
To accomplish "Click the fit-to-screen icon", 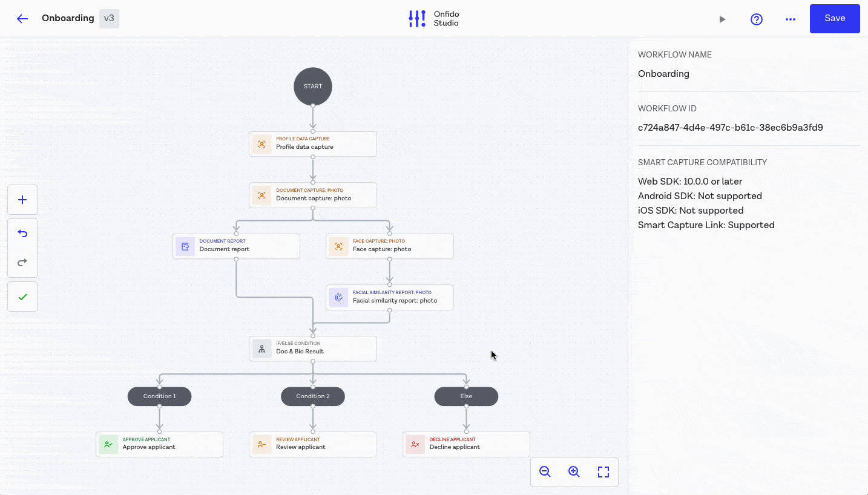I will [603, 472].
